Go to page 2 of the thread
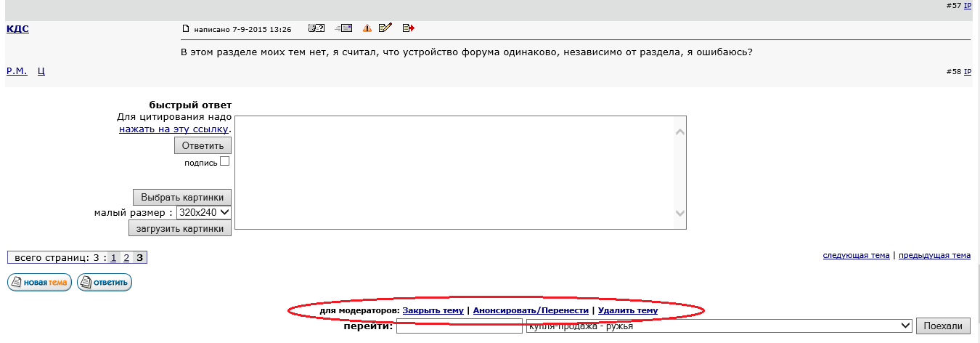This screenshot has height=343, width=980. [126, 257]
